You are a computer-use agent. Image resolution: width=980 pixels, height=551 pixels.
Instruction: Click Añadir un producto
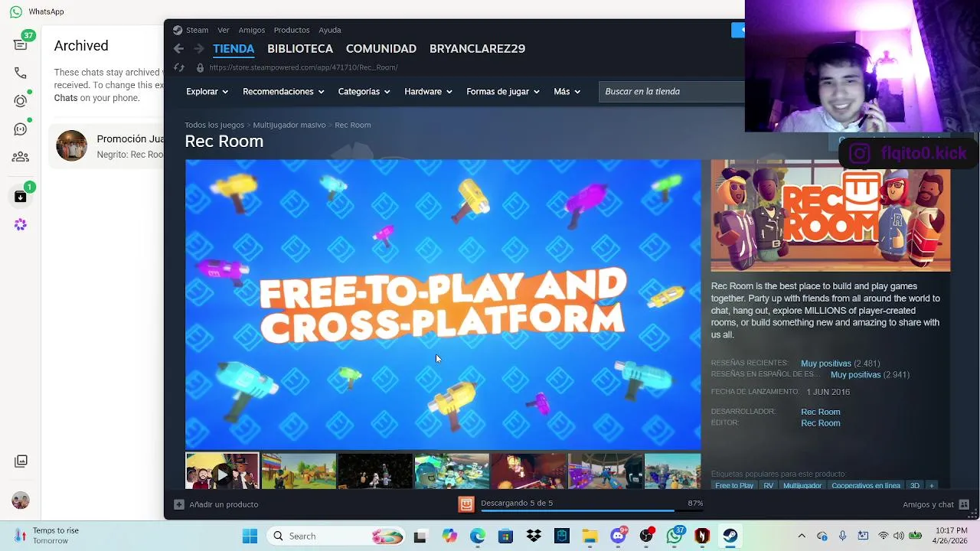pos(216,504)
